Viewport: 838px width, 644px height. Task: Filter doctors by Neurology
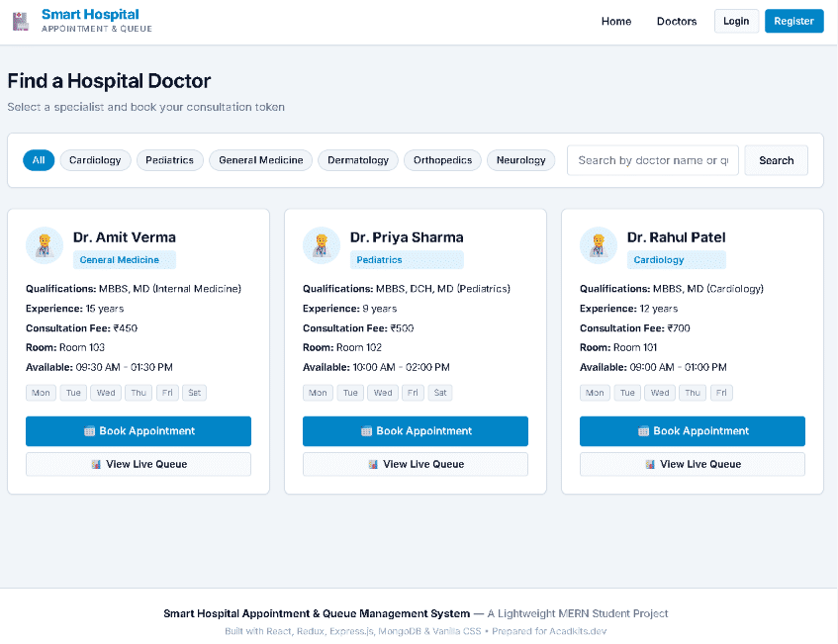point(521,160)
